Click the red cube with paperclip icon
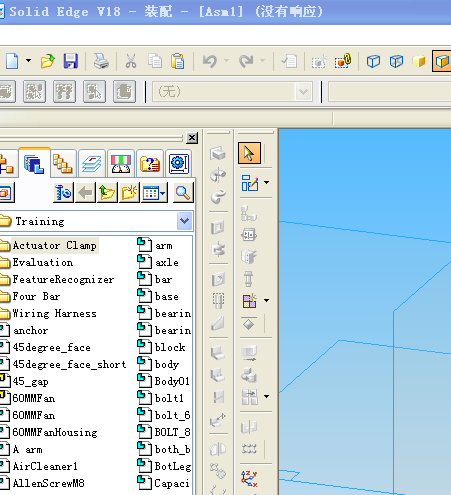 tap(343, 61)
